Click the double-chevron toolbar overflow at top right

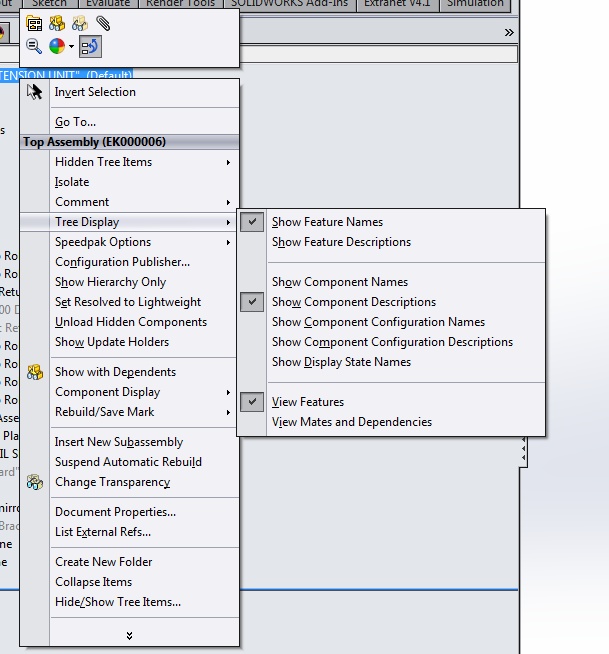(x=509, y=33)
